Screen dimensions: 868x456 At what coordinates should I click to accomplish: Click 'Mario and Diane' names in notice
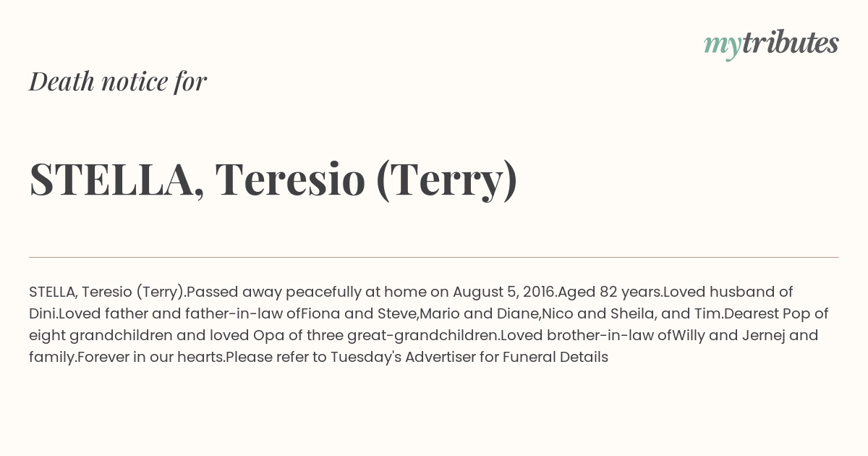tap(480, 313)
